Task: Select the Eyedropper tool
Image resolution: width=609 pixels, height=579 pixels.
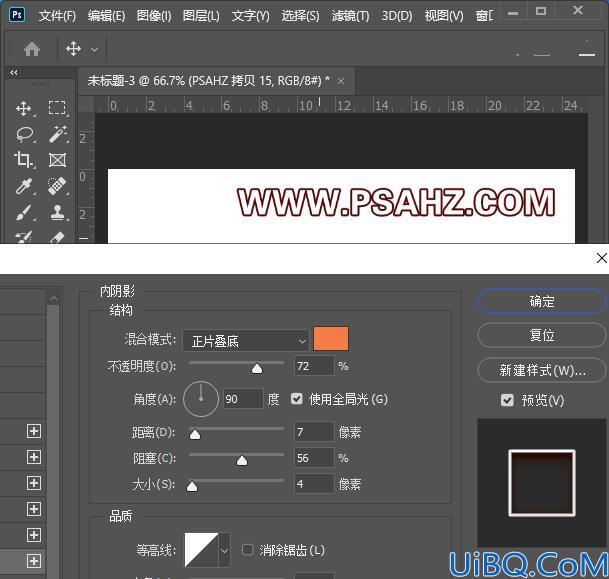Action: click(24, 186)
